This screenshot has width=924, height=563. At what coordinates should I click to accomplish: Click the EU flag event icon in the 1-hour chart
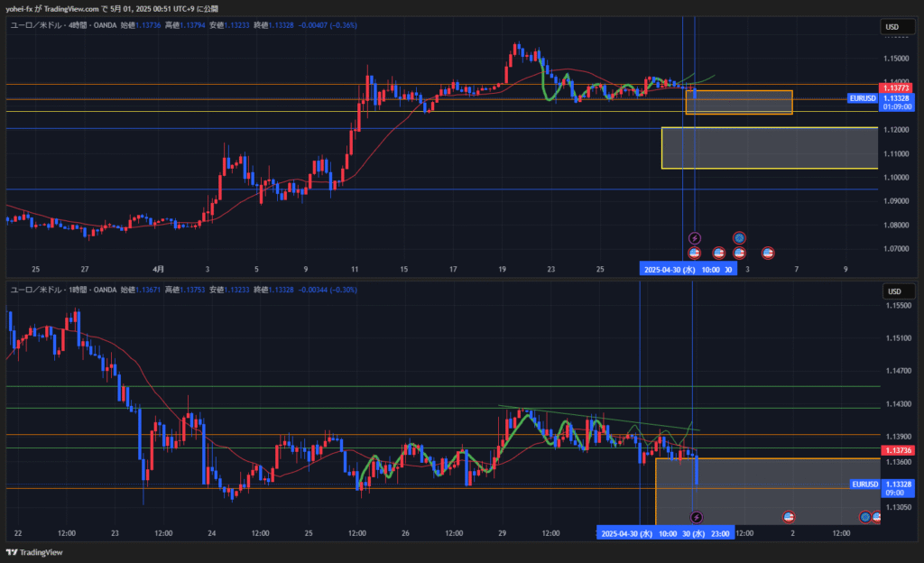tap(865, 517)
